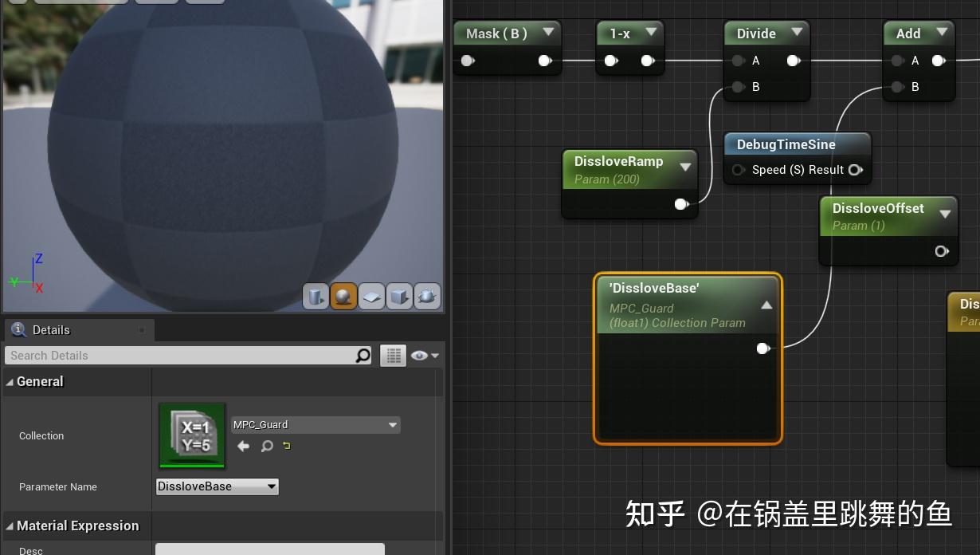This screenshot has width=980, height=555.
Task: Preview material on a plane
Action: pos(371,296)
